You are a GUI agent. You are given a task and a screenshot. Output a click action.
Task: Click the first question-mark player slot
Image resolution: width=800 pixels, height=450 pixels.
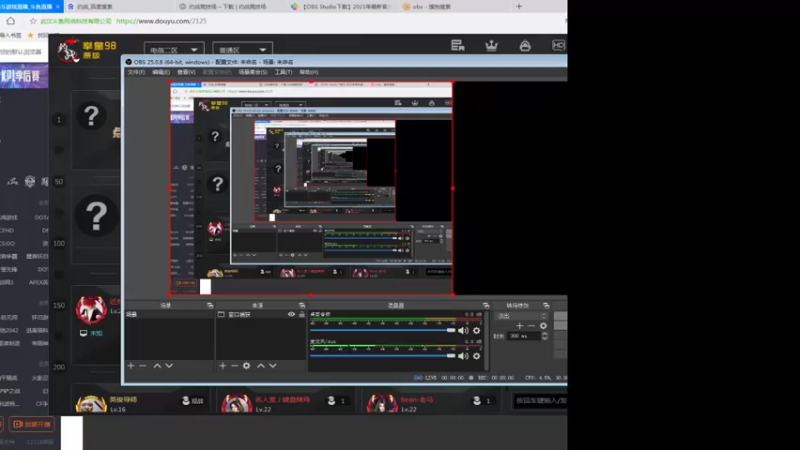(91, 117)
